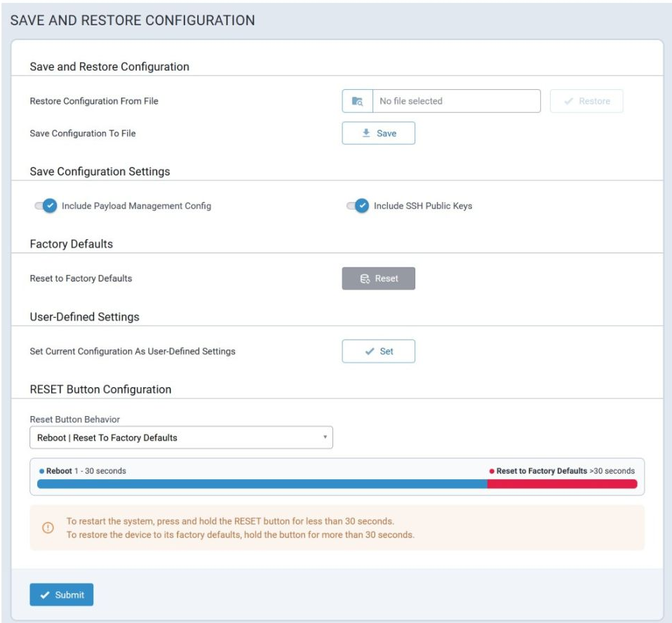The height and width of the screenshot is (623, 672).
Task: Toggle the Include SSH Public Keys switch
Action: coord(358,206)
